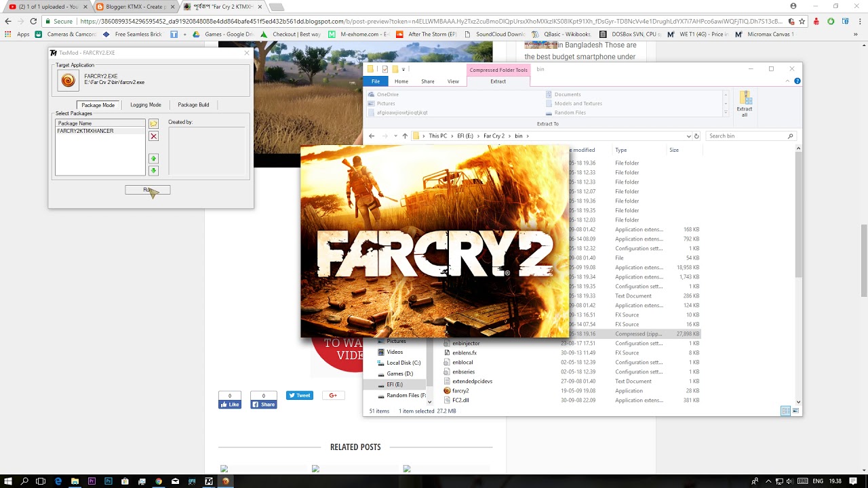Select the farcry2 application file
868x488 pixels.
click(460, 391)
